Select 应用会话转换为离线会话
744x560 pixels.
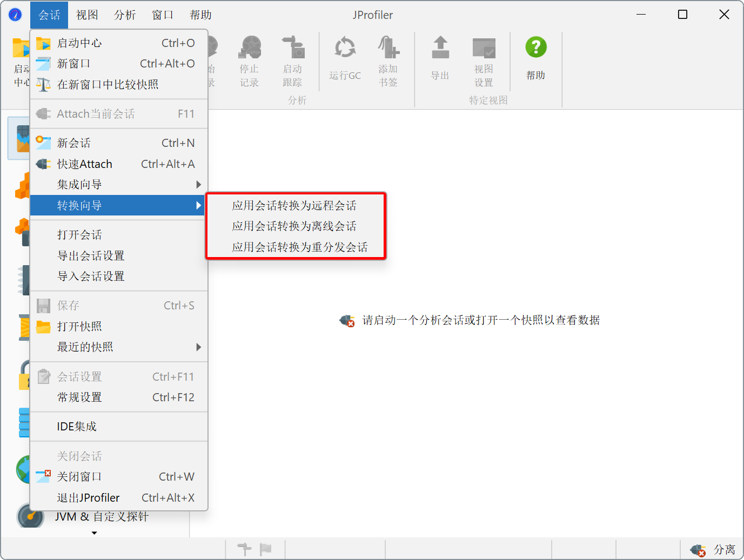coord(296,226)
